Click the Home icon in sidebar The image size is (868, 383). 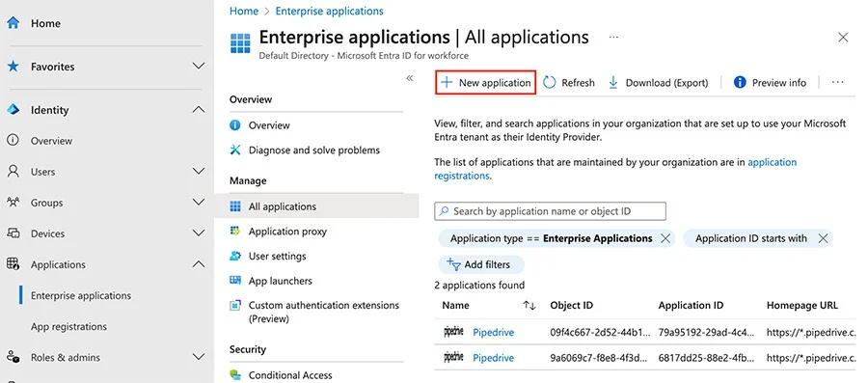click(x=13, y=23)
